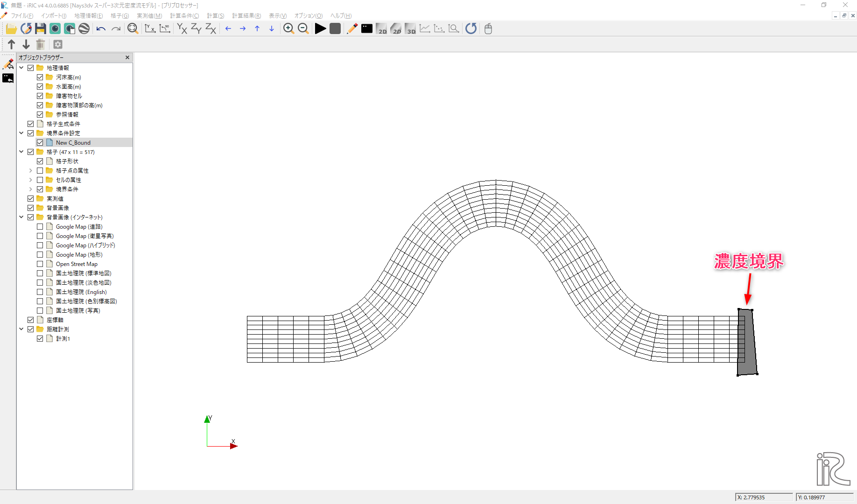Toggle the New C_Bound checkbox
The image size is (857, 504).
pyautogui.click(x=40, y=143)
